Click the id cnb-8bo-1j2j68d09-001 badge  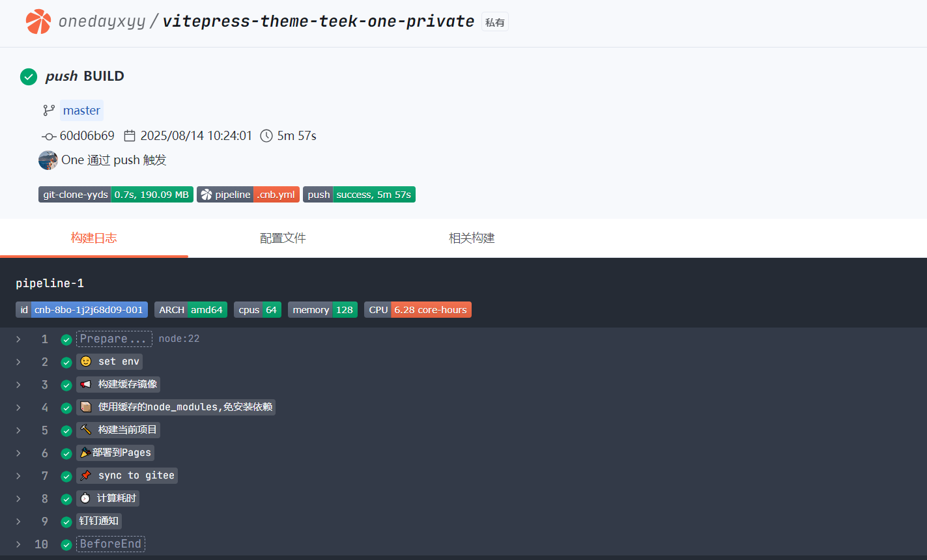(x=81, y=310)
